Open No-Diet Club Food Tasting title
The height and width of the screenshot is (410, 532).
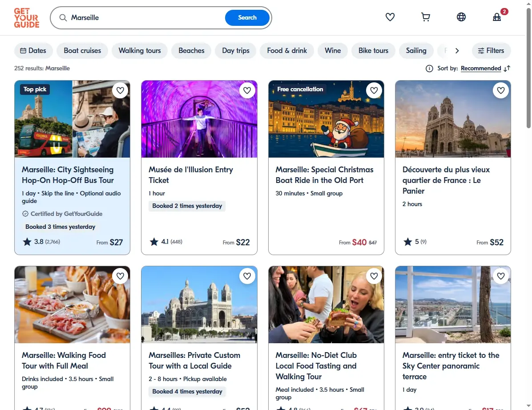click(316, 366)
